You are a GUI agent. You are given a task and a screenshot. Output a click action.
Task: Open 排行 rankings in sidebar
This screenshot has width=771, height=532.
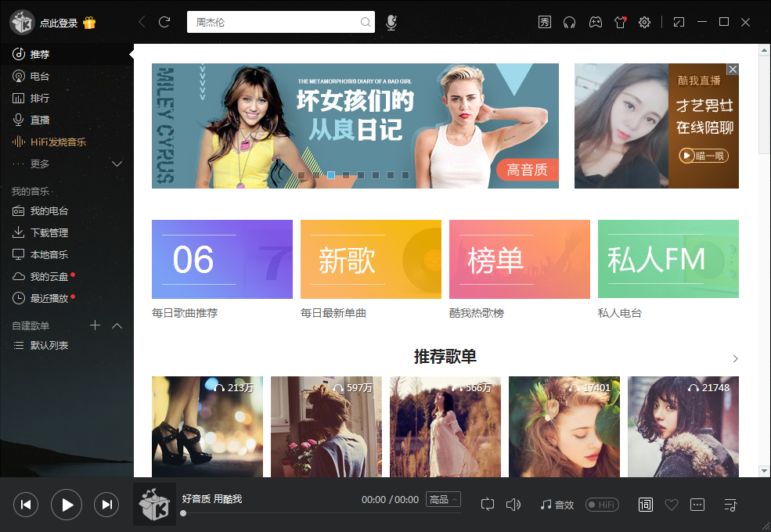click(67, 99)
